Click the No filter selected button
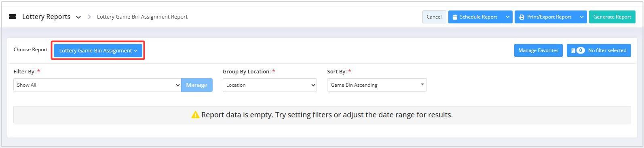 tap(599, 50)
